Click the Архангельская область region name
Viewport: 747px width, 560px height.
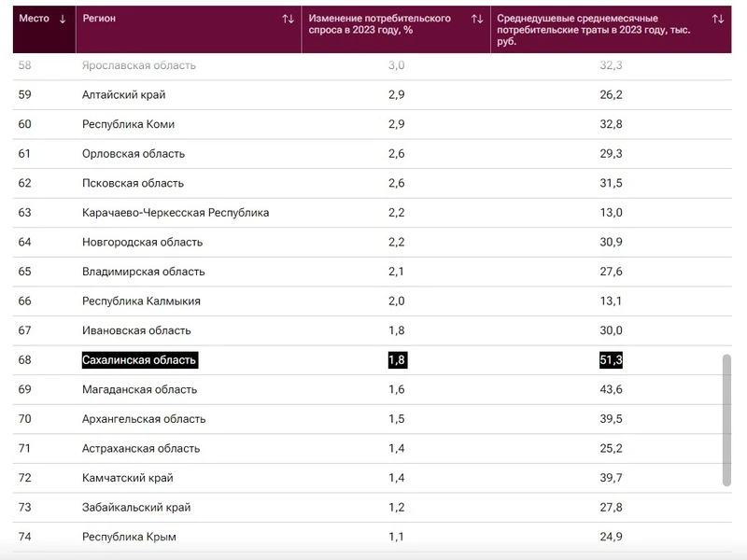pyautogui.click(x=144, y=419)
